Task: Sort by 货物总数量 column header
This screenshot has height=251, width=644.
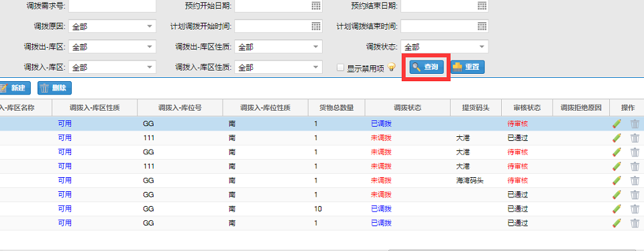Action: (x=336, y=107)
